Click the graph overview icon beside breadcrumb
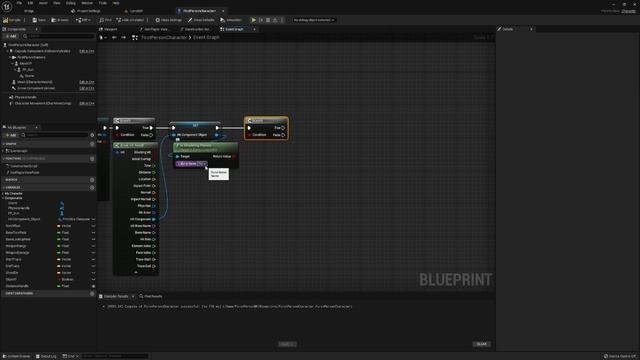 pyautogui.click(x=135, y=38)
